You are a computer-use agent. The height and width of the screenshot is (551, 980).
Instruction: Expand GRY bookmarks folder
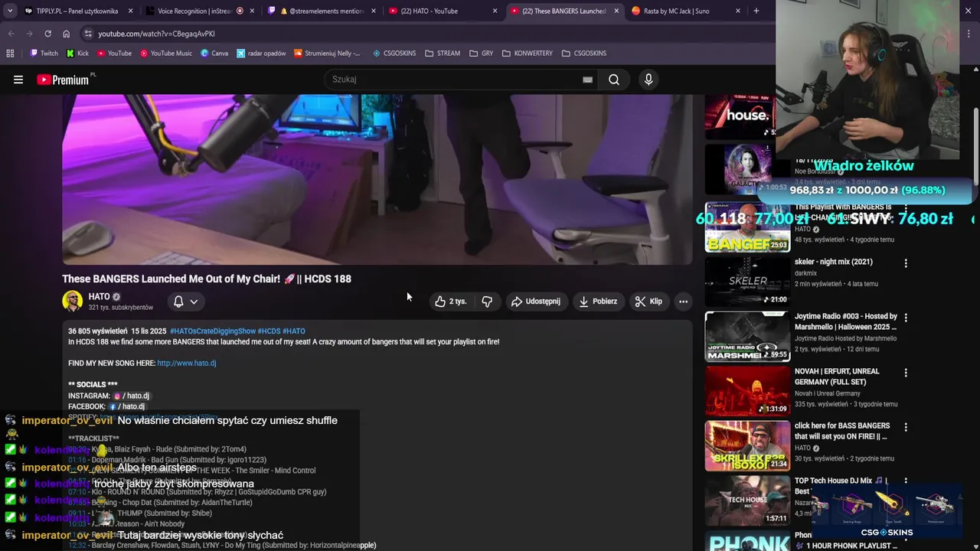pyautogui.click(x=482, y=54)
